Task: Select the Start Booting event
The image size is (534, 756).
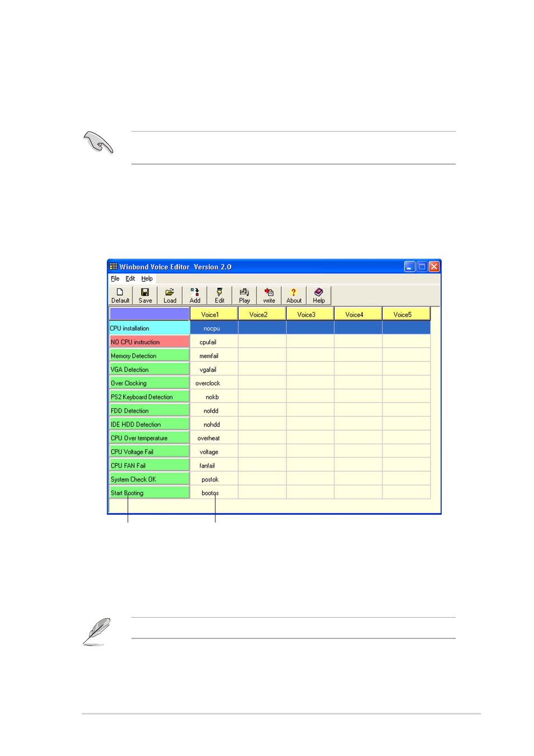Action: [x=149, y=493]
